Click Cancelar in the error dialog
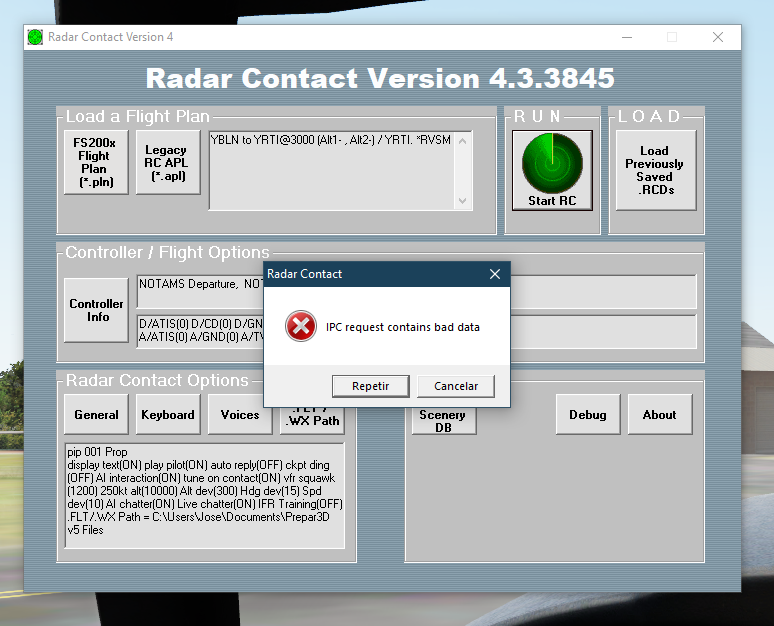The width and height of the screenshot is (774, 626). [x=456, y=386]
